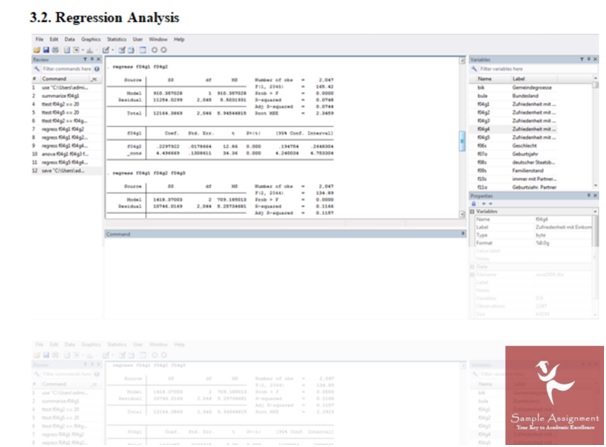Toggle the lock icon in Properties
This screenshot has height=447, width=606.
pos(473,204)
